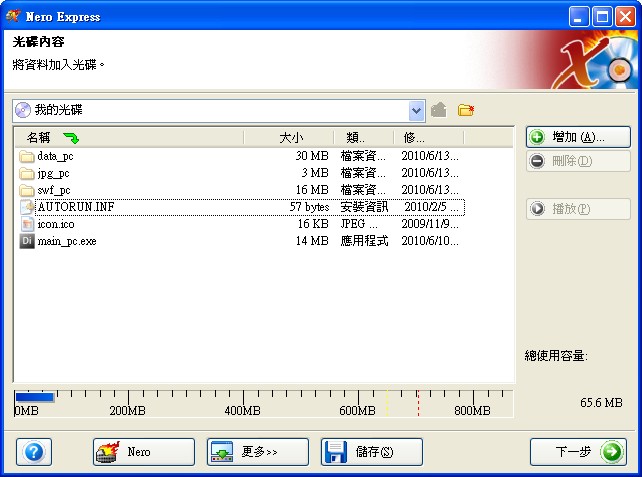Click the 2009/11/9 date cell

click(430, 224)
